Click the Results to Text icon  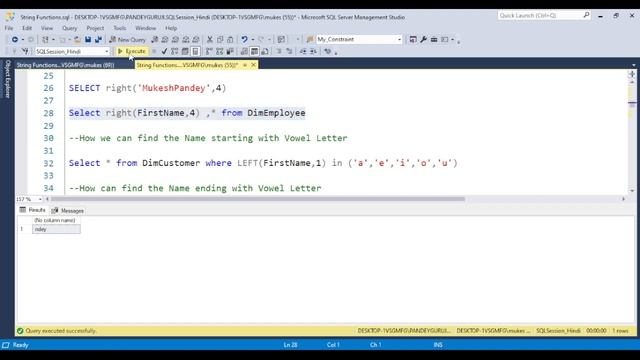[244, 51]
